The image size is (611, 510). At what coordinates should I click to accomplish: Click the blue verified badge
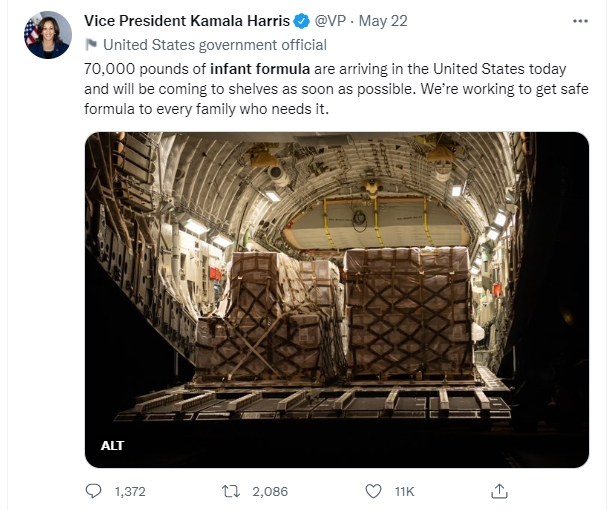pos(301,21)
